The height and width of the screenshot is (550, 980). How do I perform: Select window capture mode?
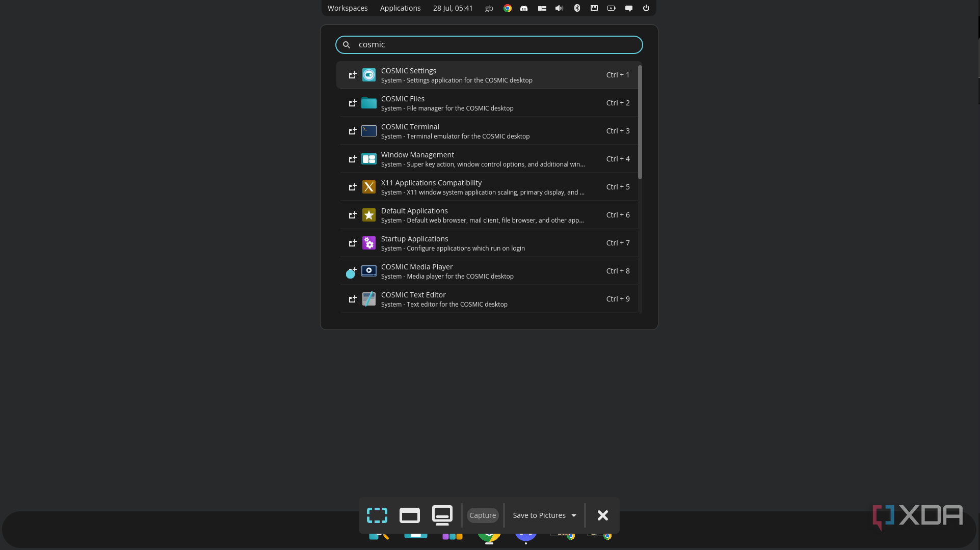point(410,515)
